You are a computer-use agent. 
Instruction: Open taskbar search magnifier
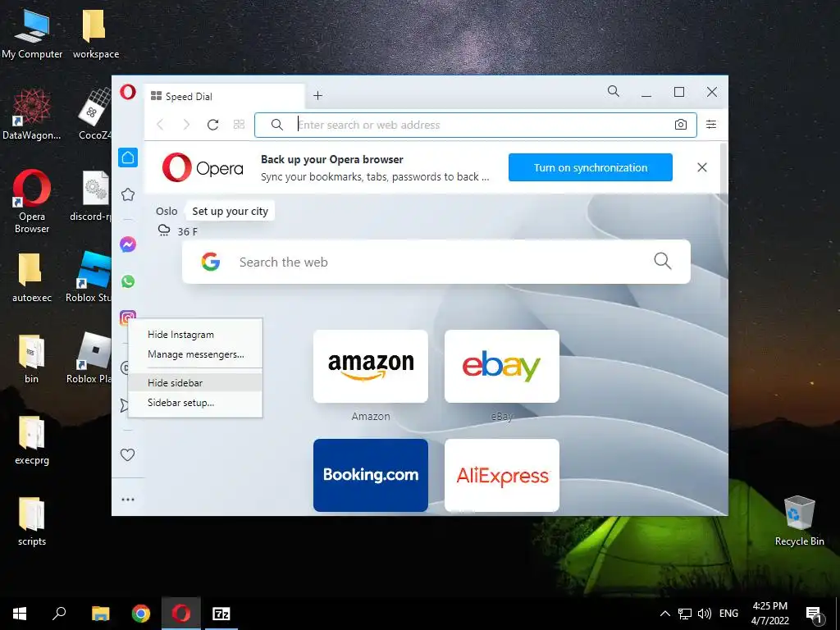click(59, 614)
